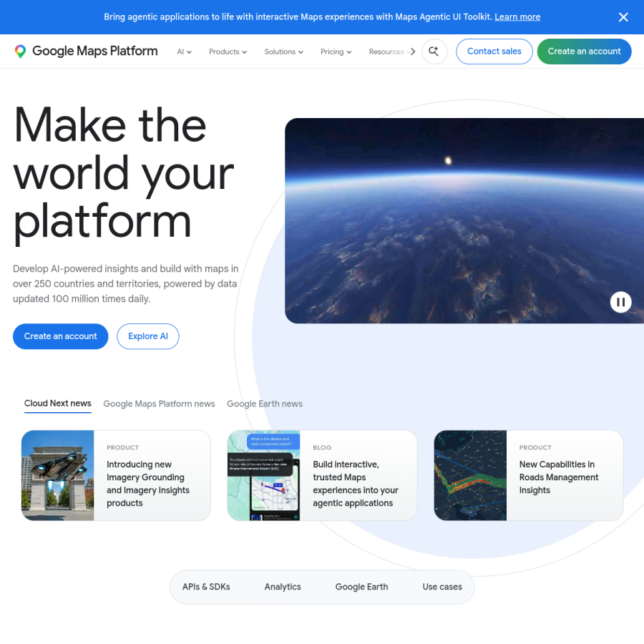Screen dimensions: 644x644
Task: Jump to the Analytics section
Action: 283,587
